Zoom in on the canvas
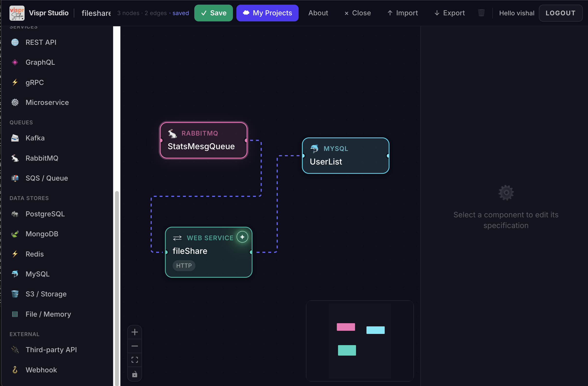The width and height of the screenshot is (588, 386). [135, 332]
